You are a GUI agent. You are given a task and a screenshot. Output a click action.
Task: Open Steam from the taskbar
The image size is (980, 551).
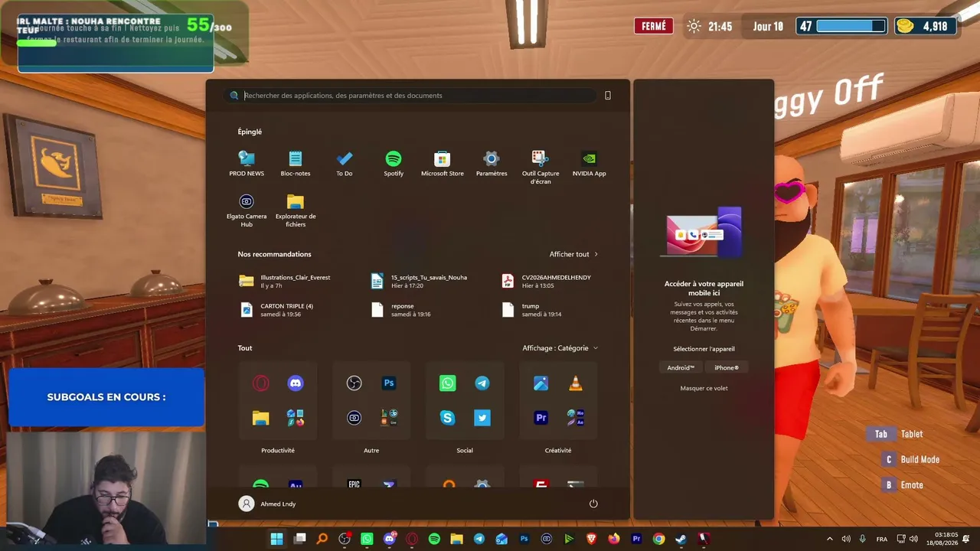pyautogui.click(x=681, y=539)
